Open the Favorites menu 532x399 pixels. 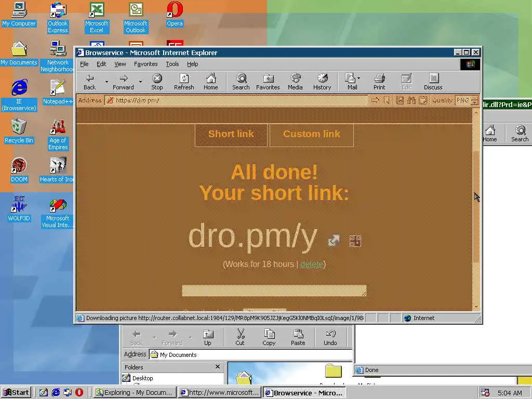(145, 64)
